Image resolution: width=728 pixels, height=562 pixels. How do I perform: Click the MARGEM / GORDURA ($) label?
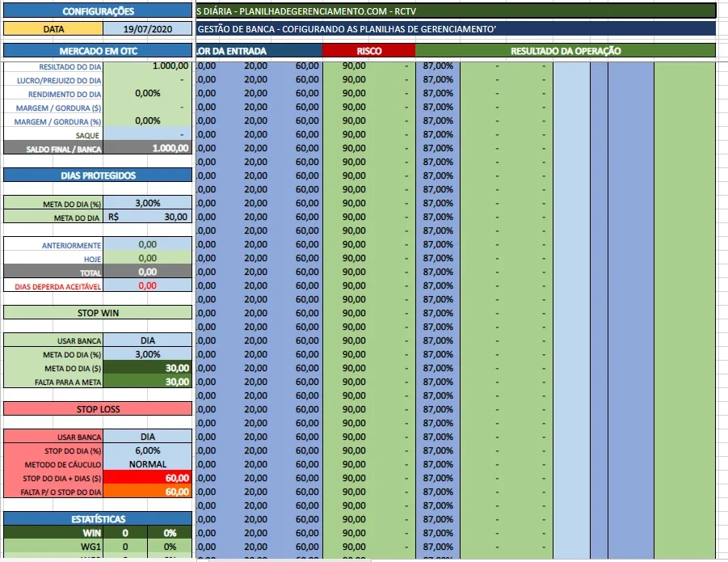pyautogui.click(x=58, y=108)
